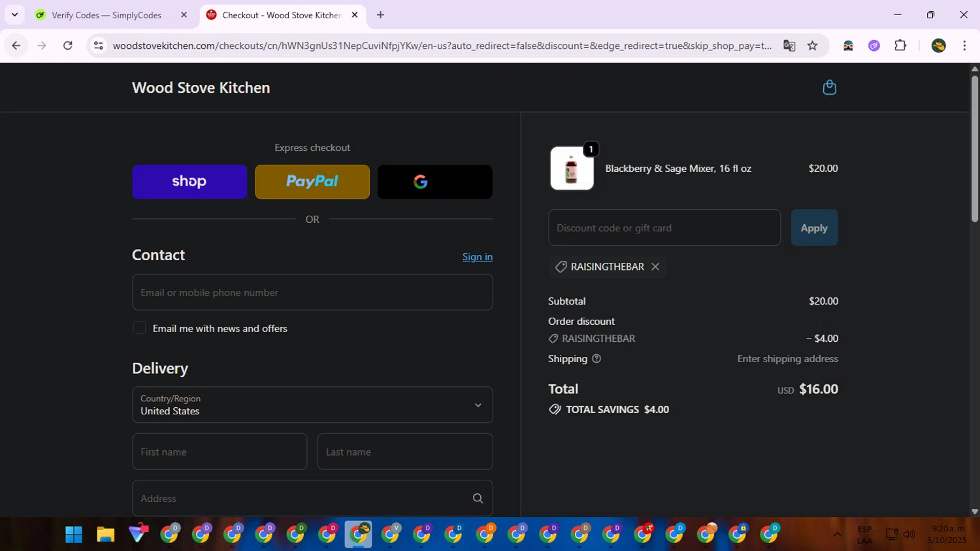Focus the First name field
Viewport: 980px width, 551px height.
coord(220,452)
